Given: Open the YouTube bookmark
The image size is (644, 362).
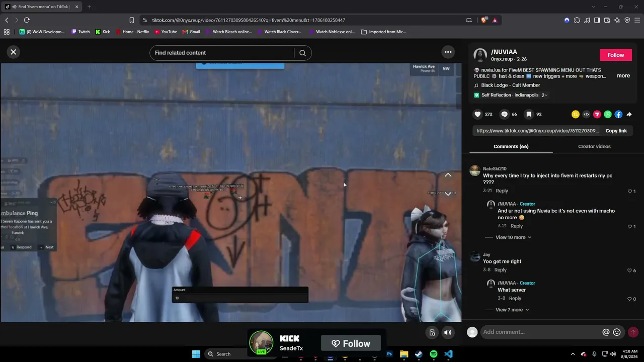Looking at the screenshot, I should coord(166,32).
